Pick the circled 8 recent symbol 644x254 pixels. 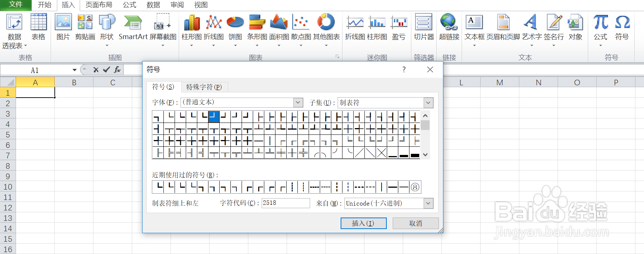[415, 187]
